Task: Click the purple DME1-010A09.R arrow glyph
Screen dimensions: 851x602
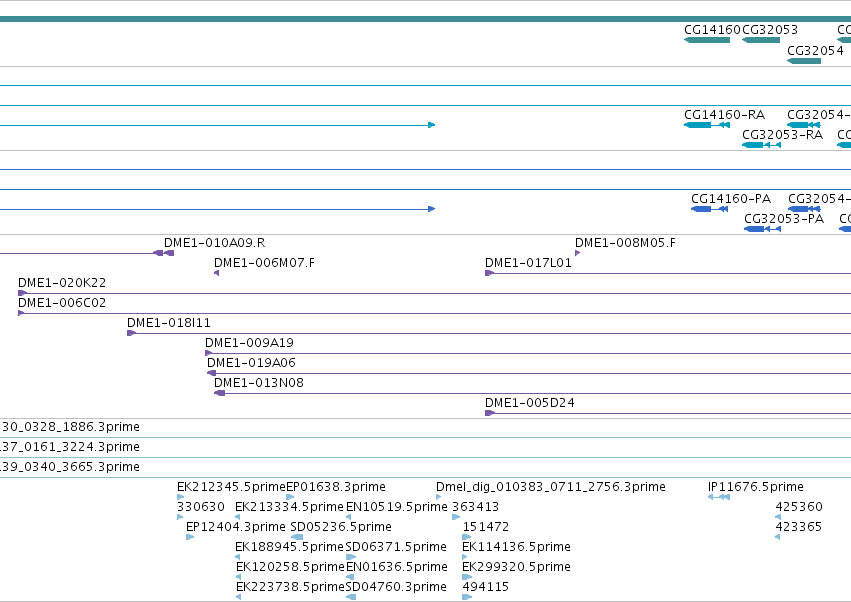Action: click(x=163, y=253)
